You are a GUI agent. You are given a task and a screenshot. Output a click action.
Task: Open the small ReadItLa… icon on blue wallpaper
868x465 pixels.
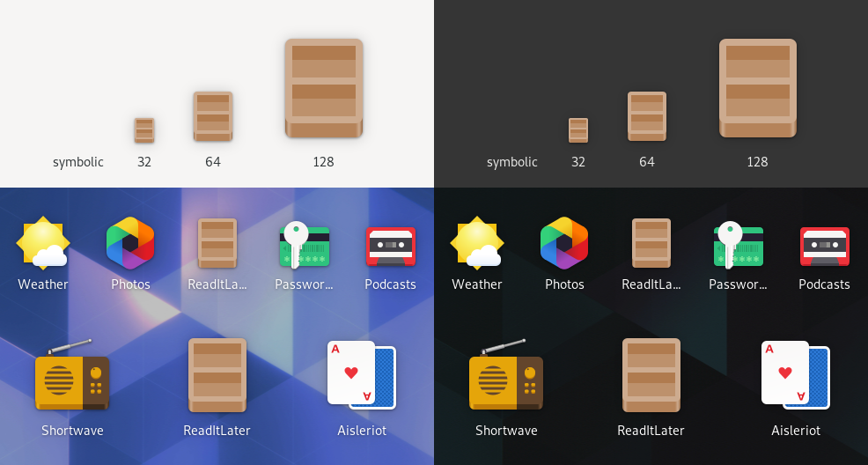217,243
